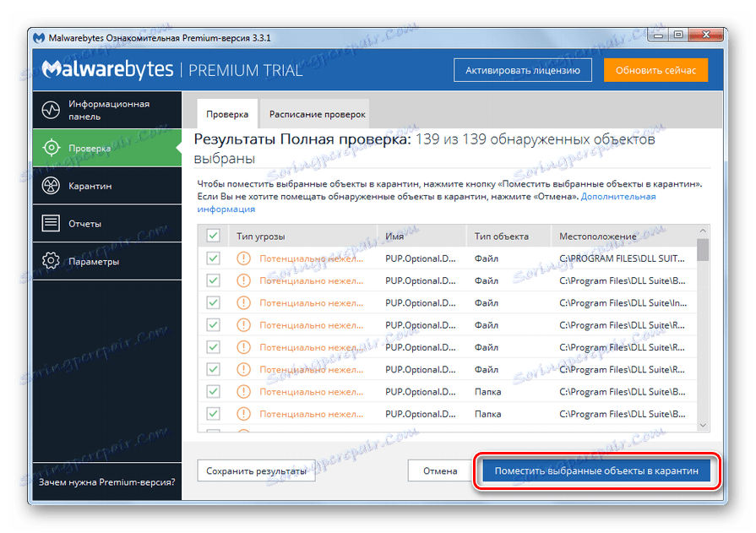756x533 pixels.
Task: Open the Параметры gear icon
Action: (x=51, y=261)
